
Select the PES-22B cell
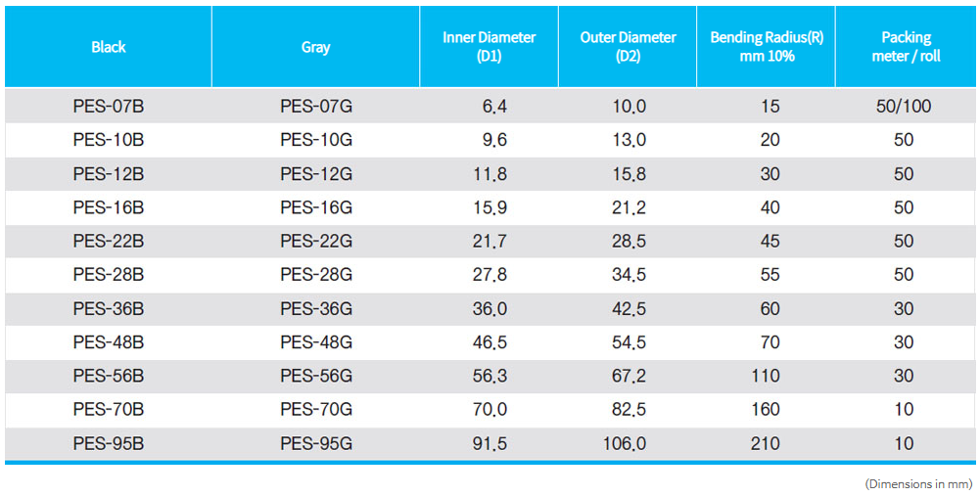[x=109, y=242]
